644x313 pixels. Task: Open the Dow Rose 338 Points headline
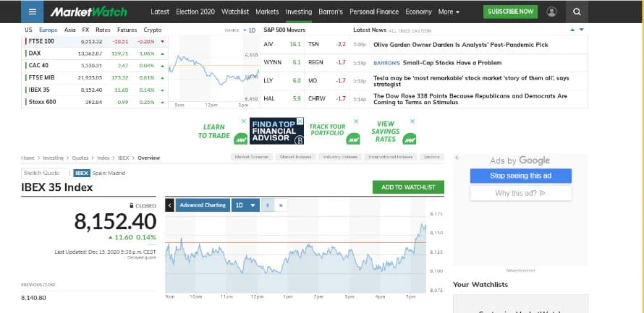click(x=470, y=99)
